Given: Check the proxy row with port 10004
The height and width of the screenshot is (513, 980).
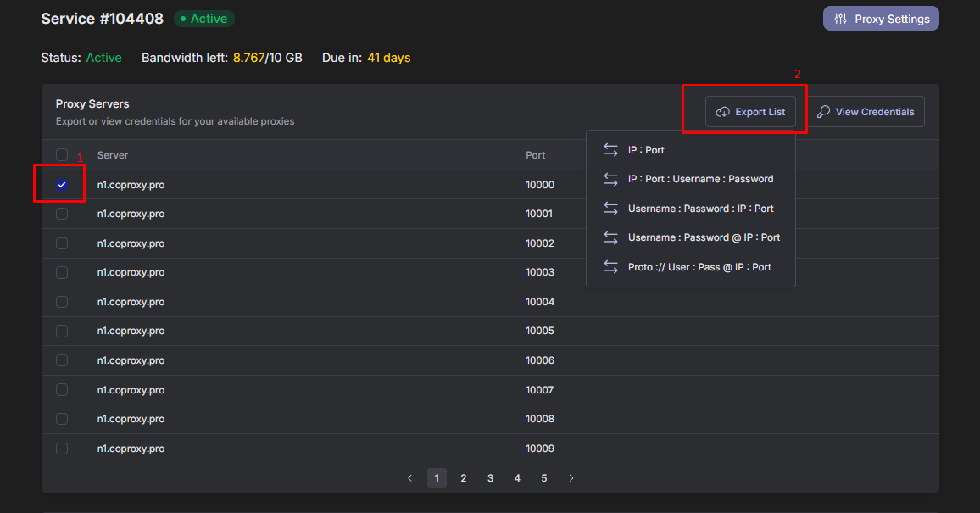Looking at the screenshot, I should (62, 302).
